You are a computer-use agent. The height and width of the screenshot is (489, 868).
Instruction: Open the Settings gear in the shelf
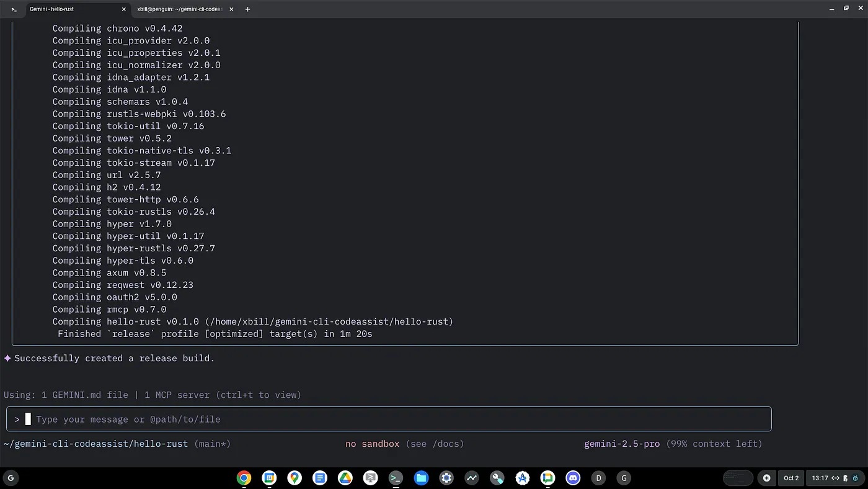pos(446,478)
